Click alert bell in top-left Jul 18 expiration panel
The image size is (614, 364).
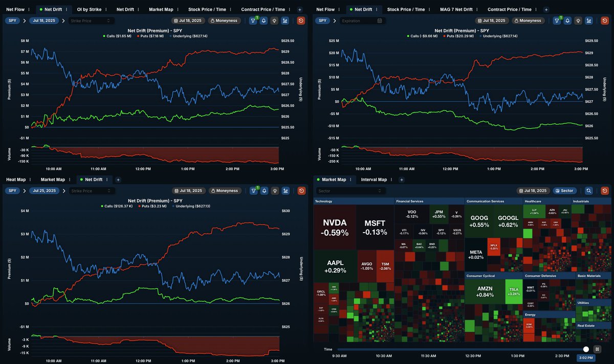264,21
